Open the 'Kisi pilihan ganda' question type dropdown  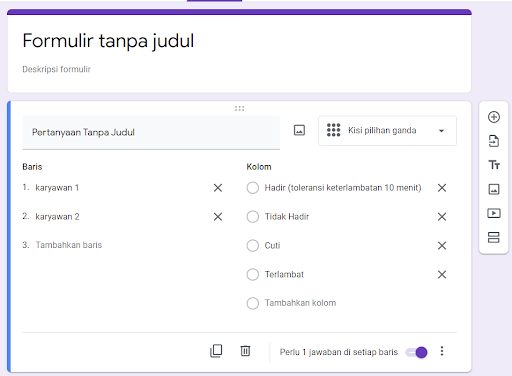click(387, 131)
